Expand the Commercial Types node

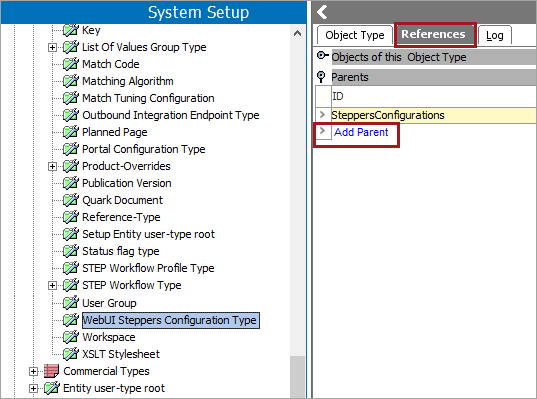click(x=33, y=371)
